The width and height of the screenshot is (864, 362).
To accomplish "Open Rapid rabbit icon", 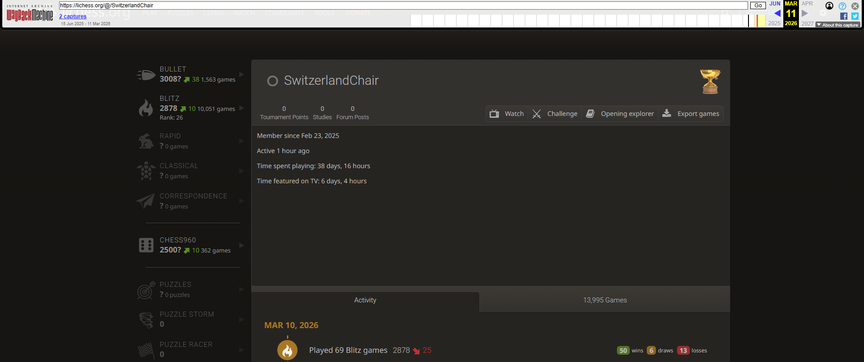I will point(145,141).
